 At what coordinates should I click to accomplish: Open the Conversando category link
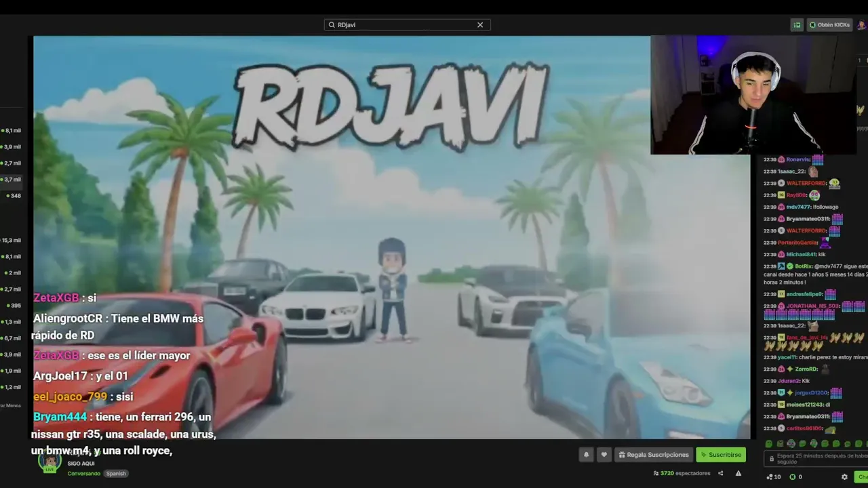(x=83, y=474)
